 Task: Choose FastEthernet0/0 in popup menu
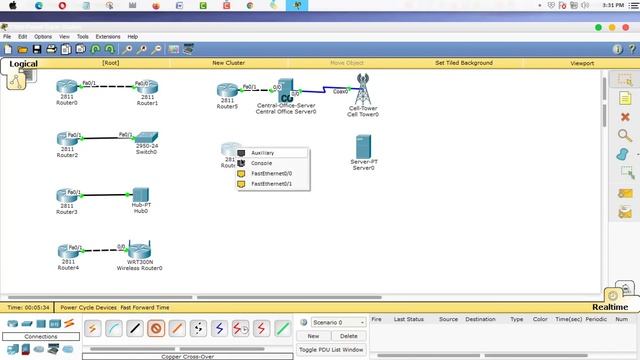[272, 173]
